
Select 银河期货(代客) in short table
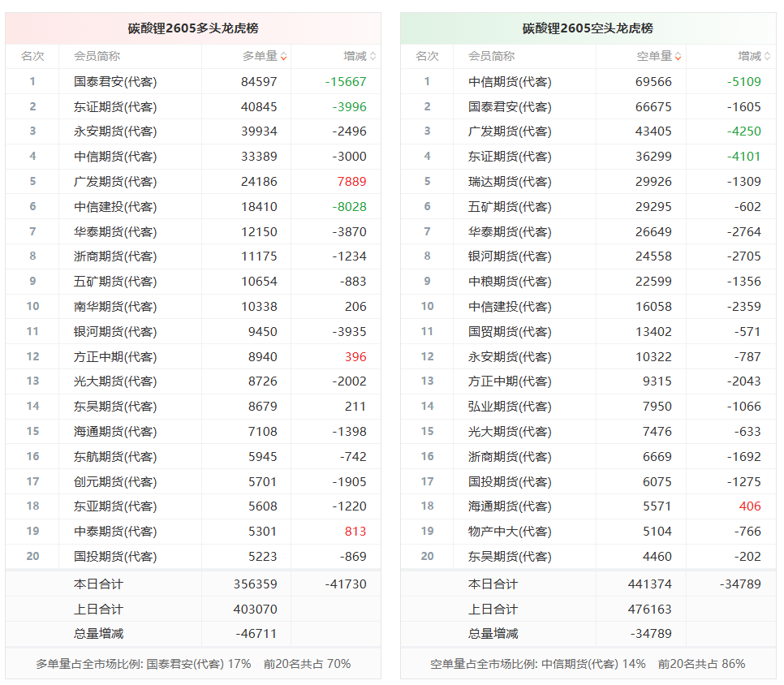point(510,256)
